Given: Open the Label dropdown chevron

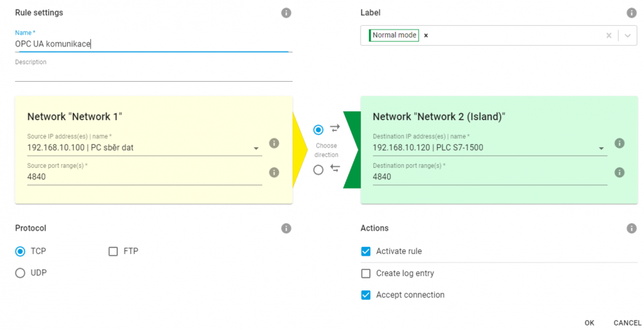Looking at the screenshot, I should click(x=627, y=36).
